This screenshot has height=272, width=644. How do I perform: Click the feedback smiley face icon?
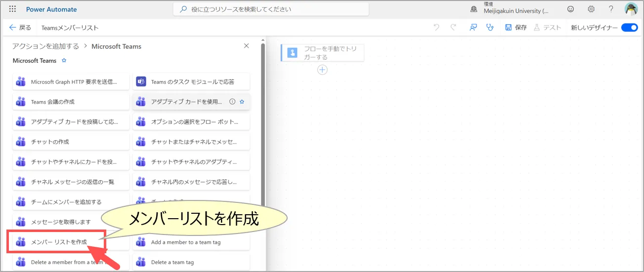(571, 9)
